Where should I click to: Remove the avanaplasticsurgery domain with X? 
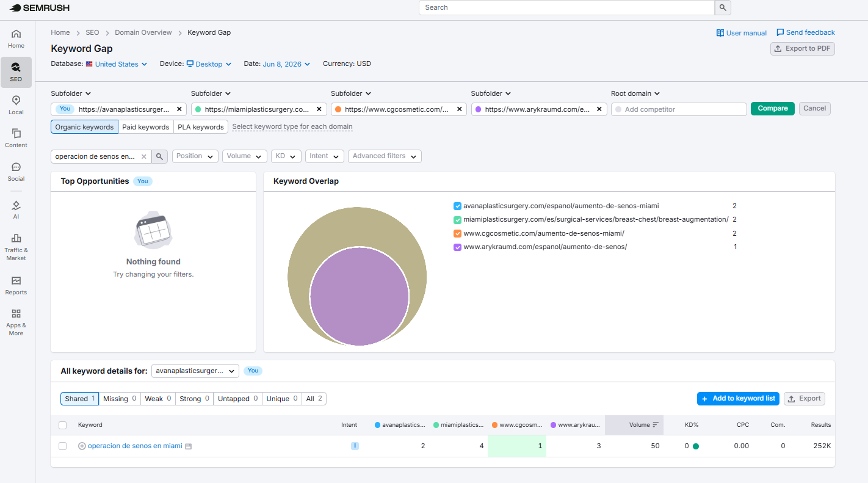tap(179, 109)
